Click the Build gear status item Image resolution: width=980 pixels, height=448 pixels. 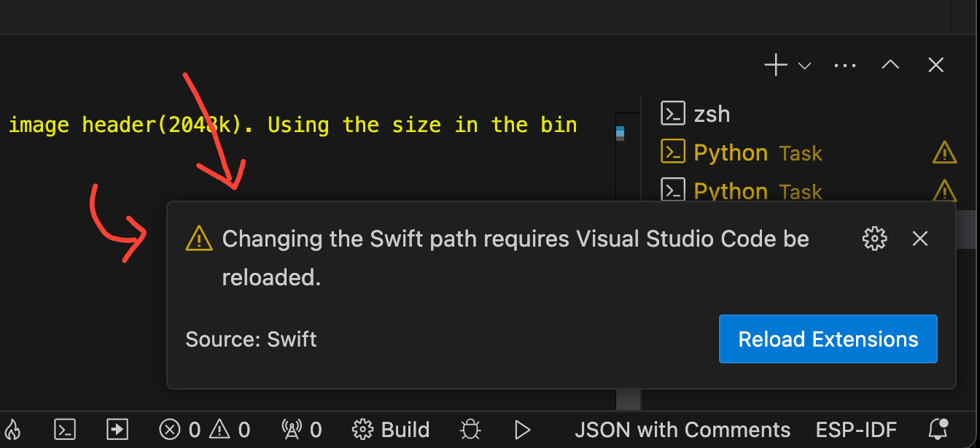pos(391,430)
